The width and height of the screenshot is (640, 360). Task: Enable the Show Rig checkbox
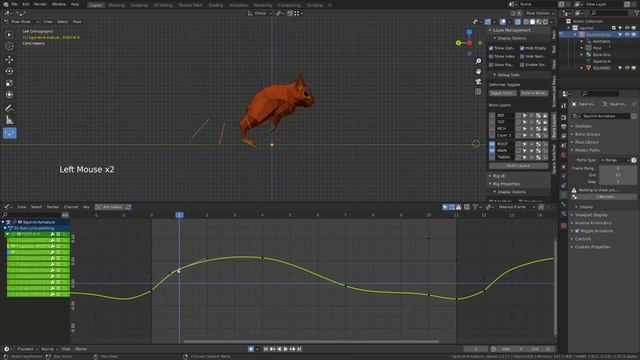coord(491,65)
